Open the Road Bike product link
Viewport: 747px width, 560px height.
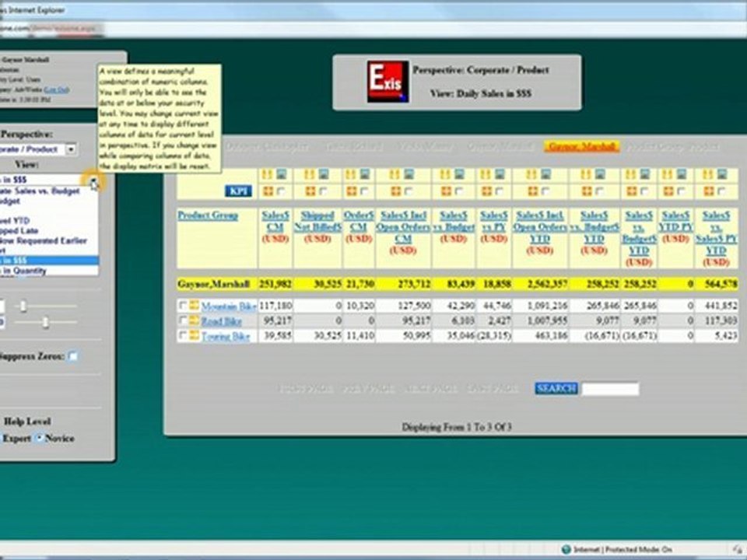tap(222, 321)
